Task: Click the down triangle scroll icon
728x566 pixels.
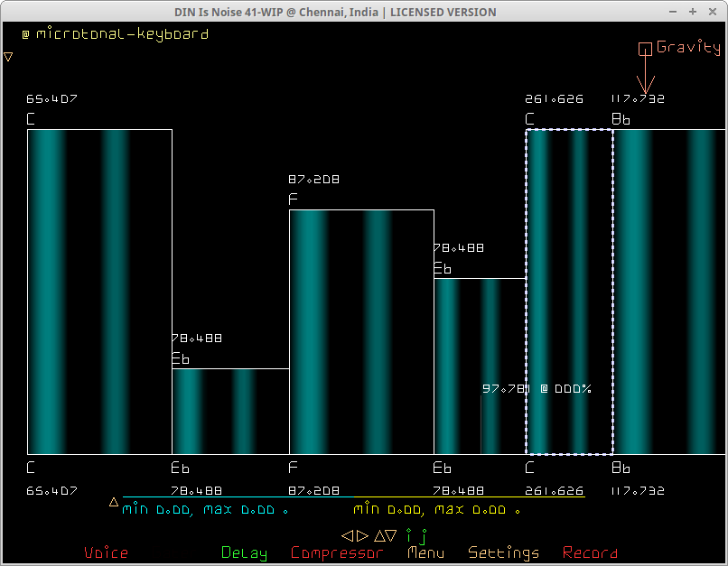Action: 391,535
